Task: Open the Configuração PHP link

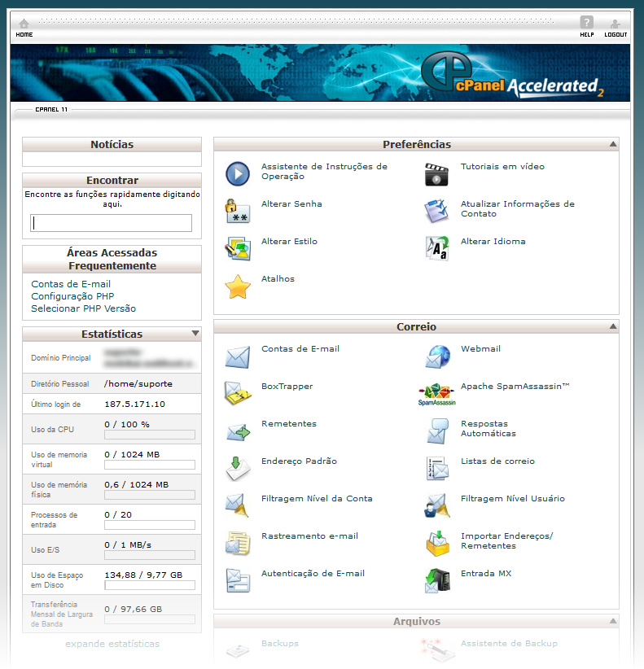Action: coord(72,296)
